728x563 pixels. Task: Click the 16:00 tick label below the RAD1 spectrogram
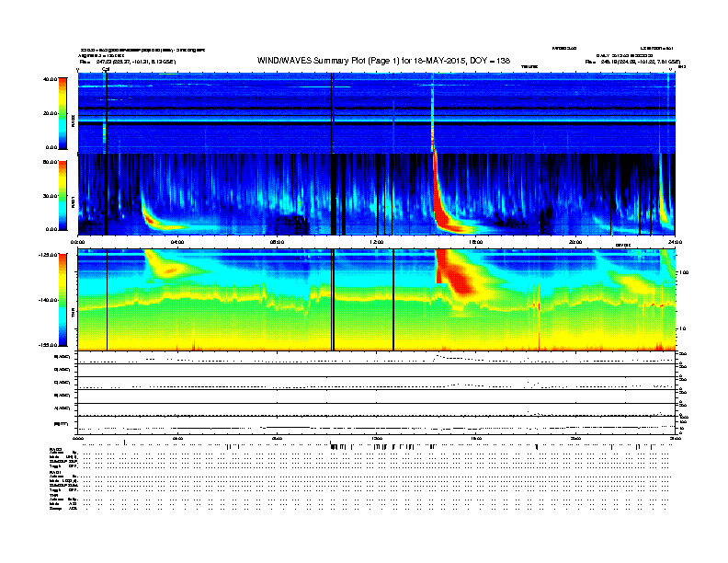click(476, 242)
